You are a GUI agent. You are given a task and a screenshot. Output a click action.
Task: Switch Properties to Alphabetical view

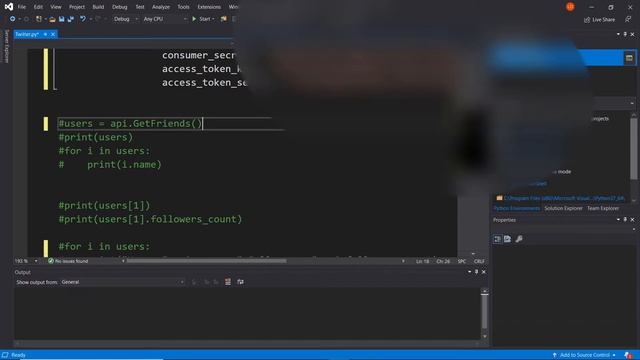pos(507,239)
